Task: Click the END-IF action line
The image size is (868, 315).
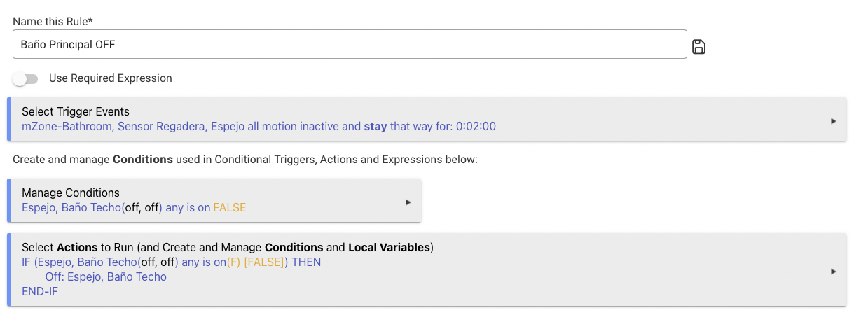Action: click(40, 291)
